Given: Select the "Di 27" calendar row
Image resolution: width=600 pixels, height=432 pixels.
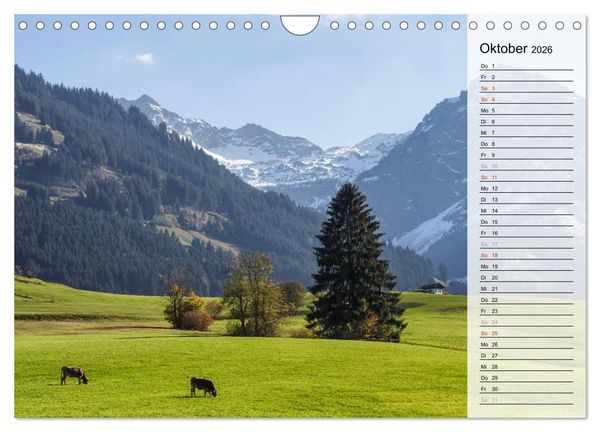Looking at the screenshot, I should click(x=526, y=355).
